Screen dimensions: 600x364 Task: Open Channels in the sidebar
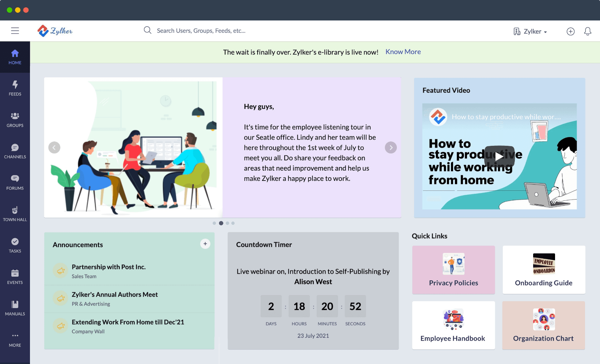15,151
